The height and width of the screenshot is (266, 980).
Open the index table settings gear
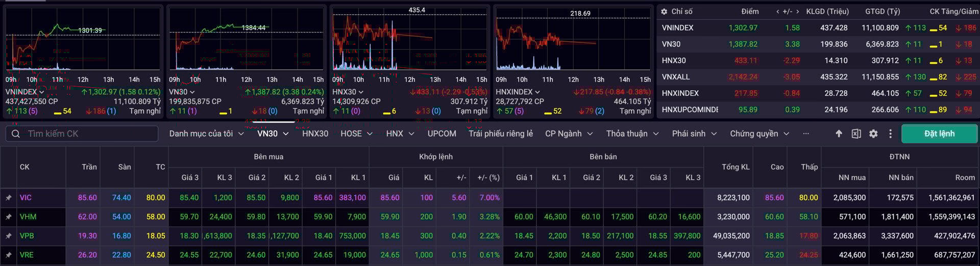[664, 11]
